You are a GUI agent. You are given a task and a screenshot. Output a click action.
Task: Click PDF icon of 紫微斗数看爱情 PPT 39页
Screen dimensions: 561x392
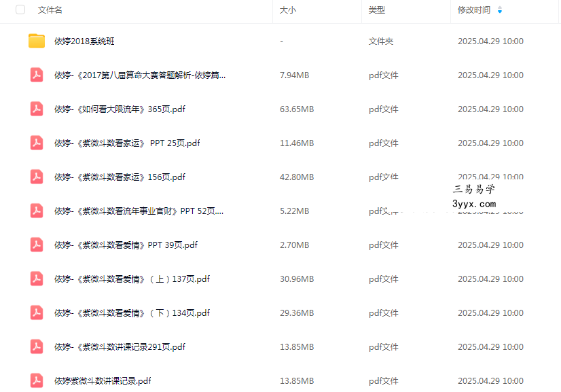37,245
